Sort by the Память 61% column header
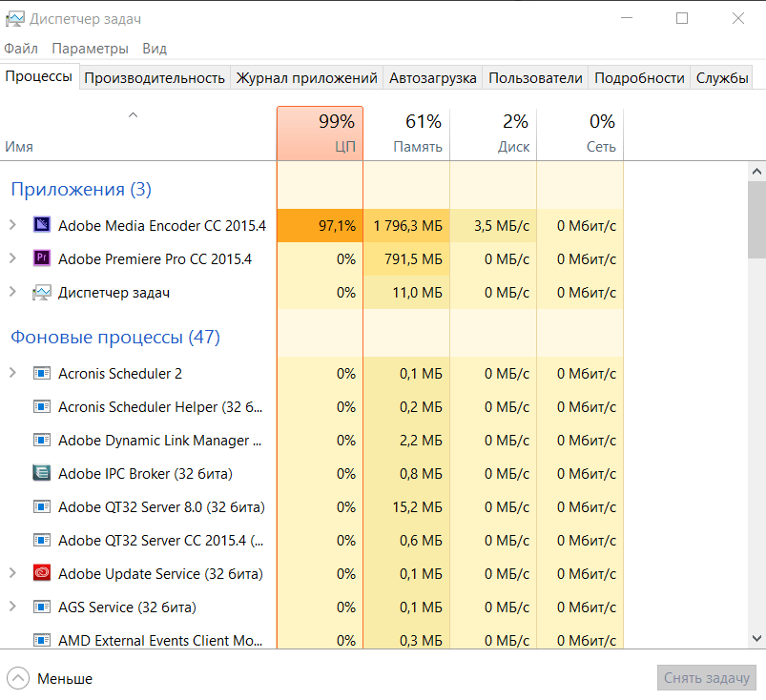The width and height of the screenshot is (766, 700). coord(406,134)
